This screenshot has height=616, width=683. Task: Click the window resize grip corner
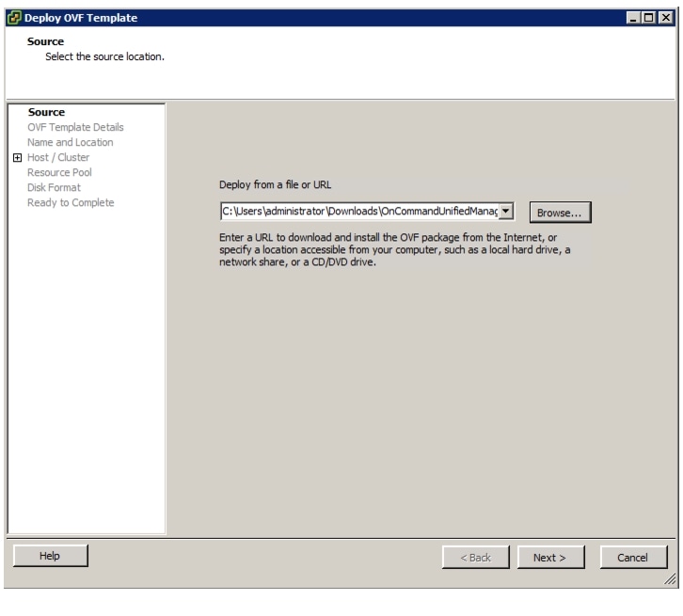click(x=671, y=579)
